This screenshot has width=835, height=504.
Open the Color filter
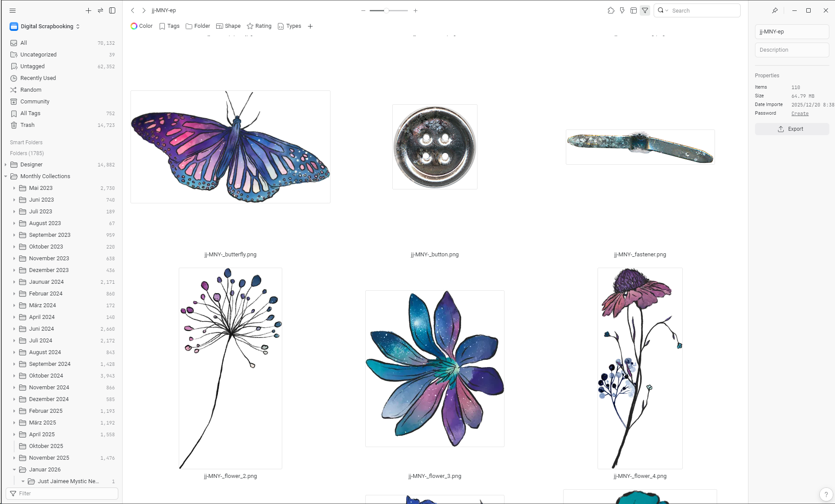pyautogui.click(x=141, y=26)
